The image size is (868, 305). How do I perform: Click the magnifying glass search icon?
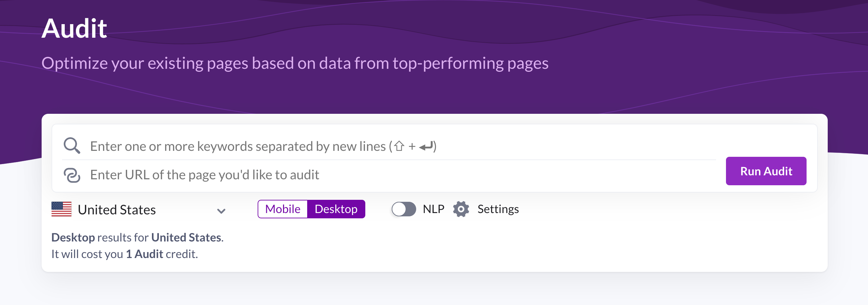pos(72,146)
